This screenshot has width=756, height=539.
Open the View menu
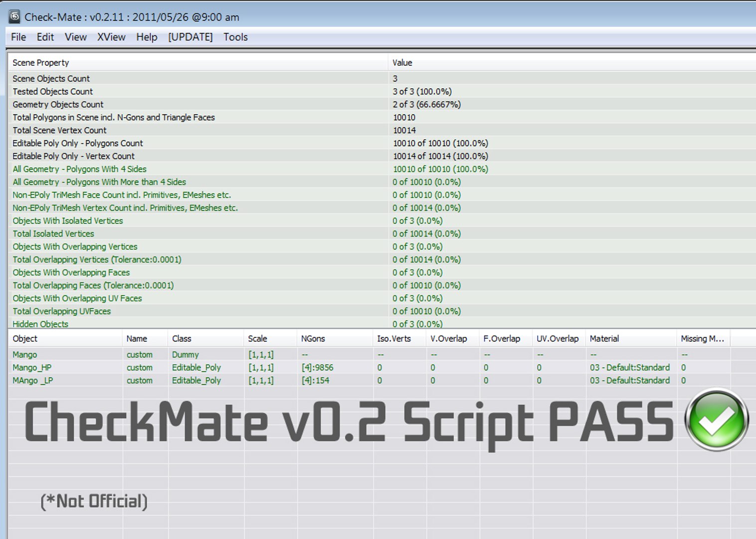(76, 37)
